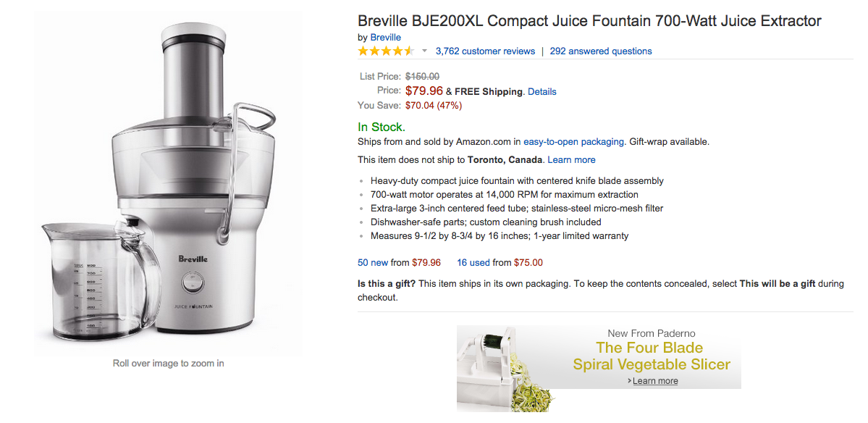Expand shipping details via Learn more link
The width and height of the screenshot is (868, 423).
click(x=571, y=159)
